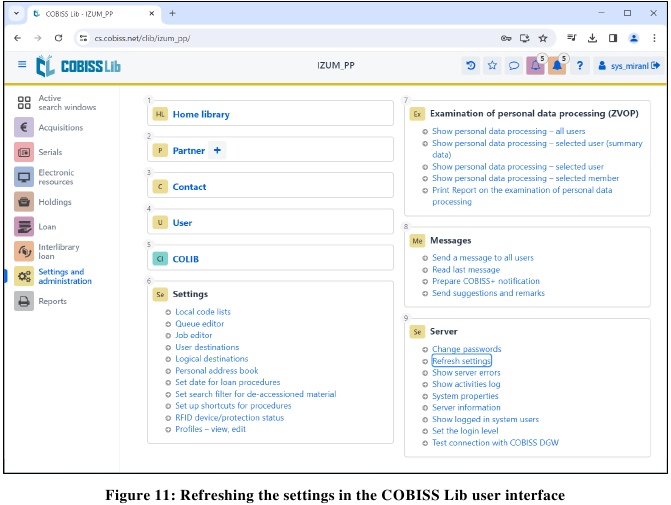Open Set the login level
Screen dimensions: 671x505
[465, 431]
